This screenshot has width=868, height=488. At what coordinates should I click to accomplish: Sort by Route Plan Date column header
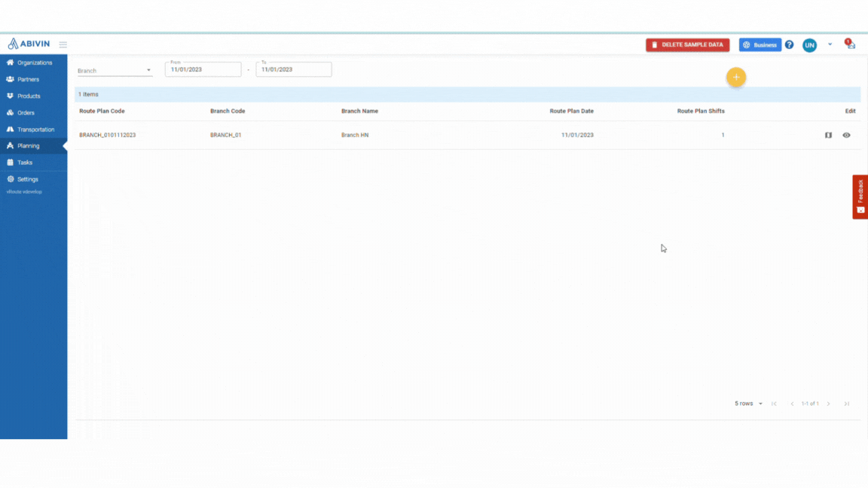click(x=571, y=111)
